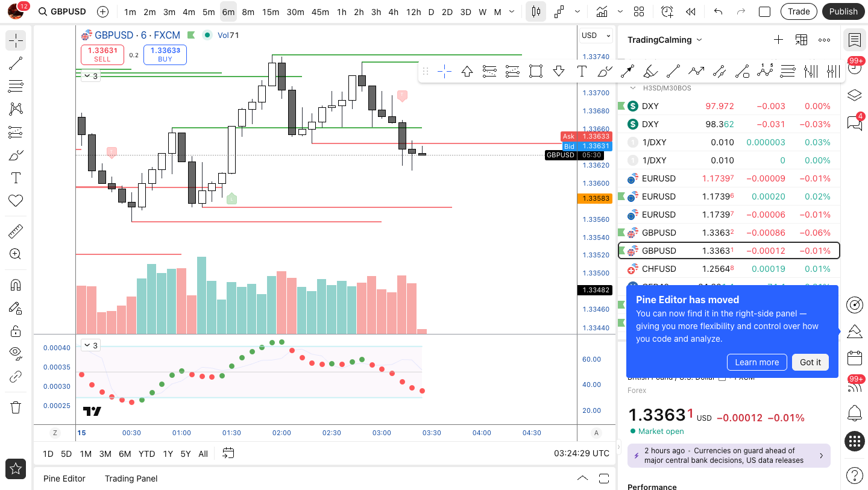
Task: Toggle fullscreen mode square icon
Action: click(x=764, y=11)
